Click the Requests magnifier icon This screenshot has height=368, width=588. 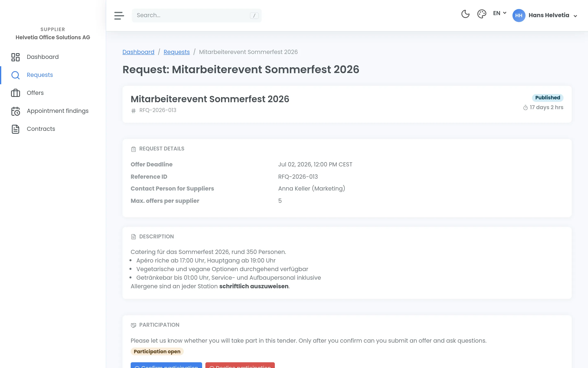tap(16, 75)
